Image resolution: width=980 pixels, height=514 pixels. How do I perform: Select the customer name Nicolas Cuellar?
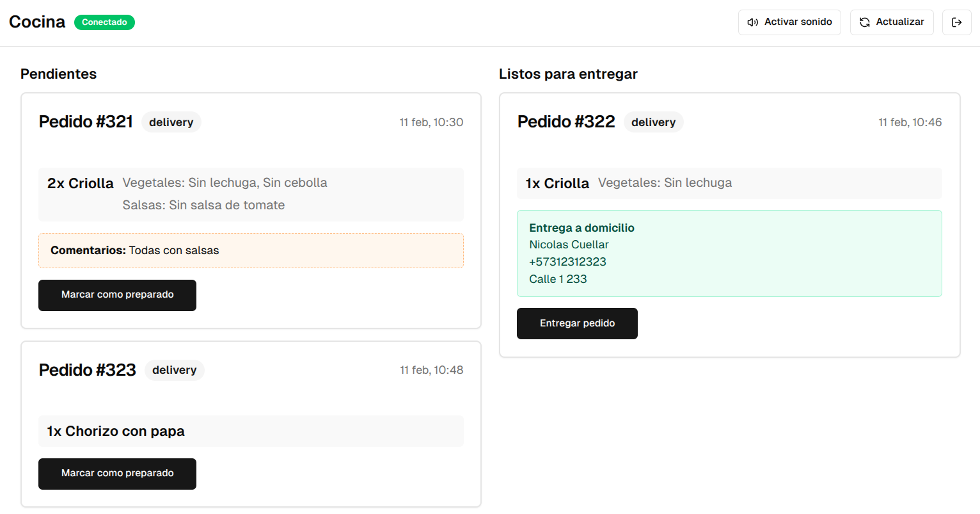click(569, 245)
